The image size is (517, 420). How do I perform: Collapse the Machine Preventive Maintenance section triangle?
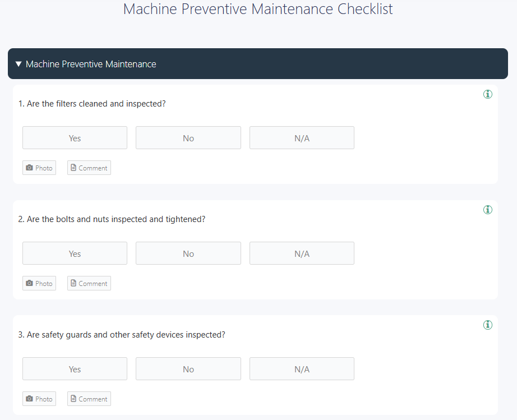pyautogui.click(x=19, y=64)
